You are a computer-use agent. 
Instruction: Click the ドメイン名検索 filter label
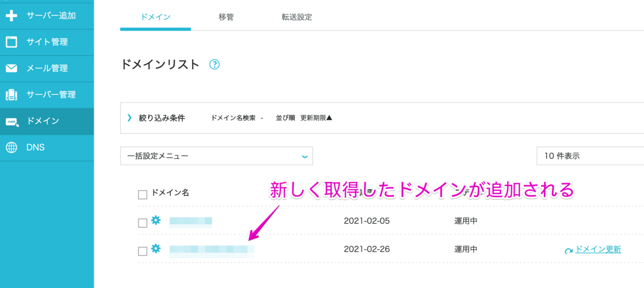tap(233, 118)
